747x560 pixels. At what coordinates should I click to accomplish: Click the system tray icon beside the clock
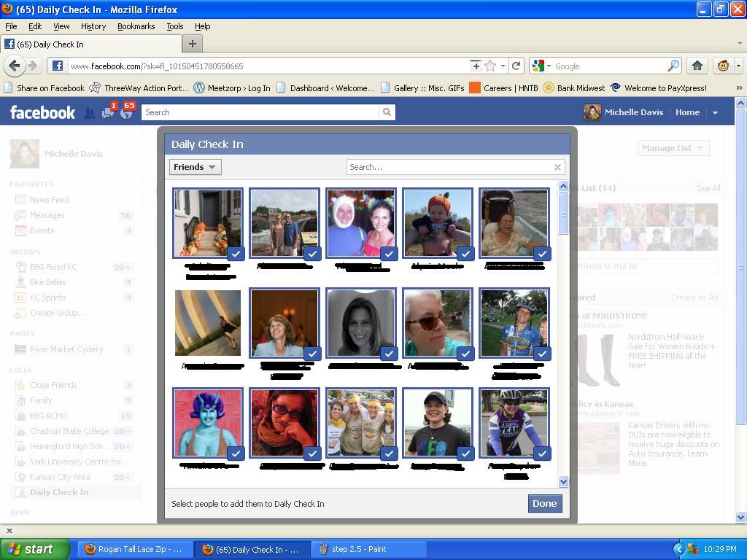click(x=693, y=549)
